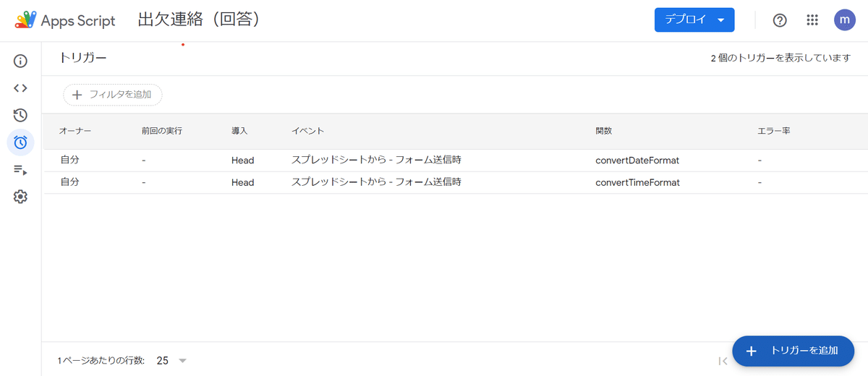868x376 pixels.
Task: Click project title 出欠連絡（回答）
Action: pyautogui.click(x=199, y=20)
